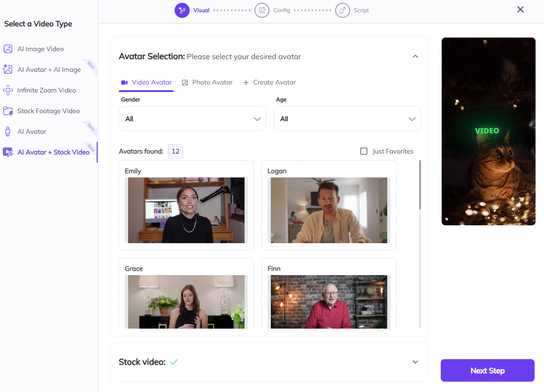Open the Create Avatar tab
544x392 pixels.
tap(269, 83)
